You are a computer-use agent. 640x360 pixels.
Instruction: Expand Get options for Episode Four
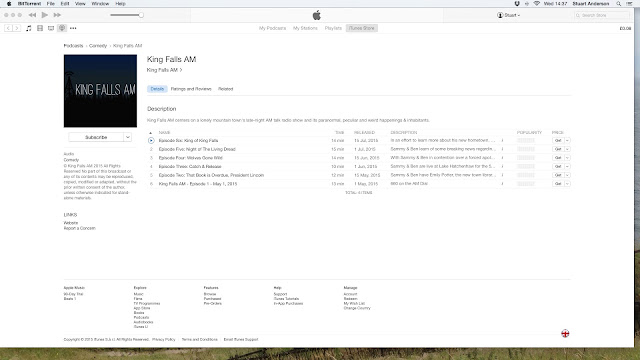coord(567,158)
